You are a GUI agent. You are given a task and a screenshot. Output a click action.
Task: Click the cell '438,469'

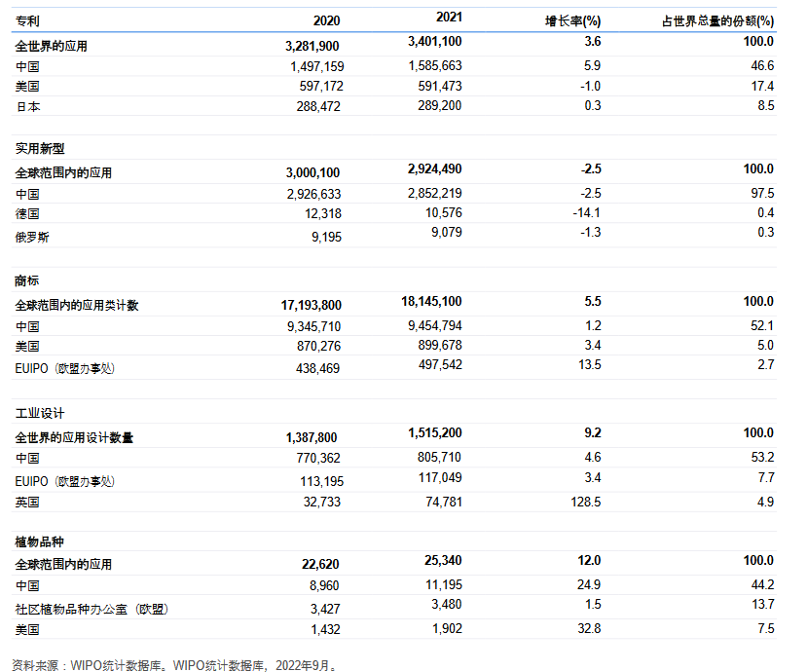tap(317, 369)
